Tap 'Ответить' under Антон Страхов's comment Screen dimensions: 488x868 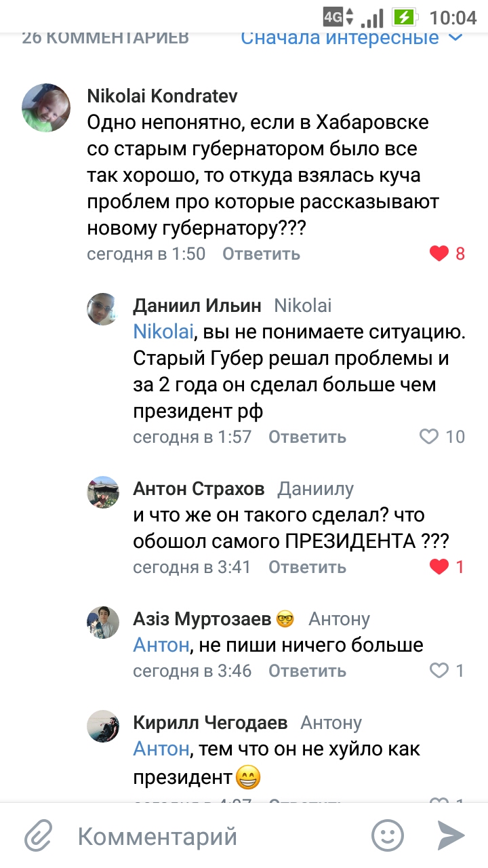(x=307, y=567)
